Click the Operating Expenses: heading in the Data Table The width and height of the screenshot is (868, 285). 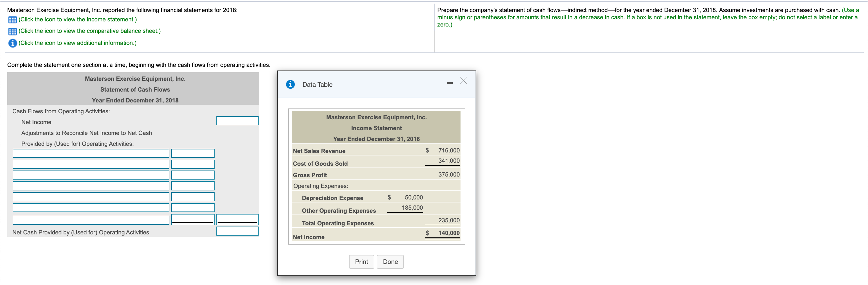click(320, 186)
